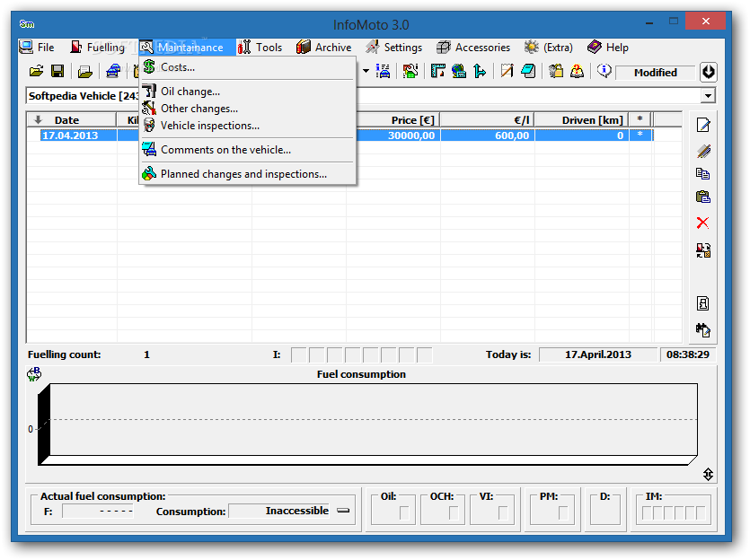Screen dimensions: 750x560
Task: Click the €/l column header
Action: coord(487,120)
